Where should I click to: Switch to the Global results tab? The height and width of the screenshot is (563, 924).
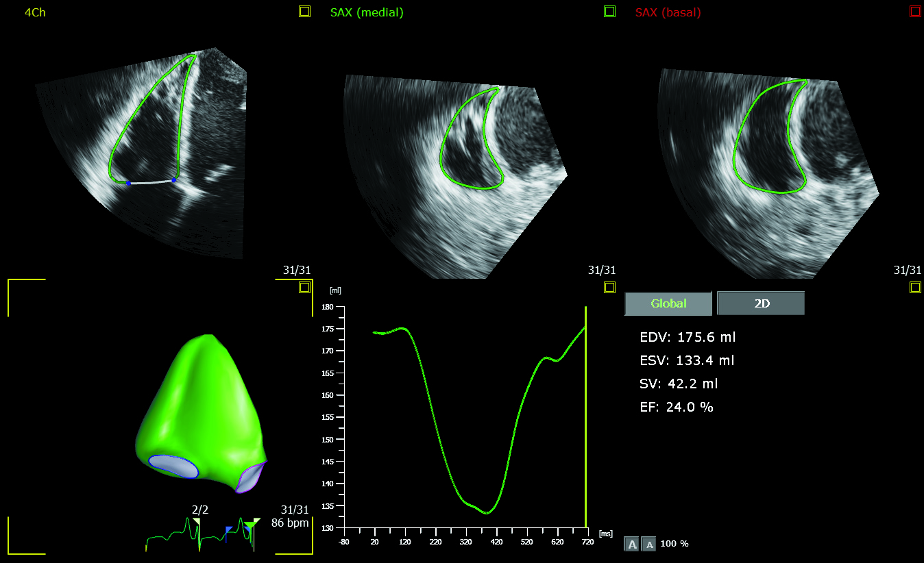669,303
